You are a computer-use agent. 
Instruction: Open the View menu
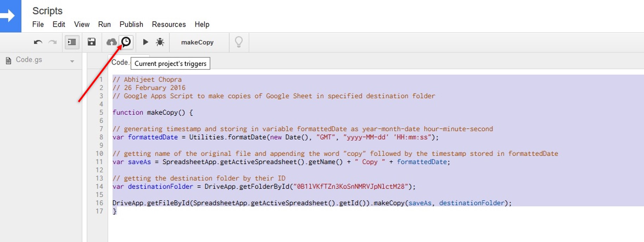(x=82, y=24)
